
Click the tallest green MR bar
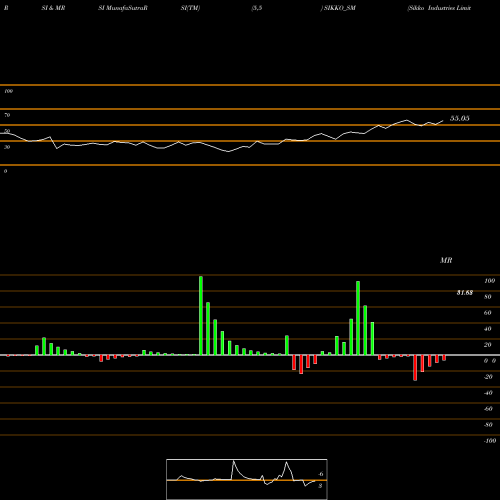[x=201, y=315]
